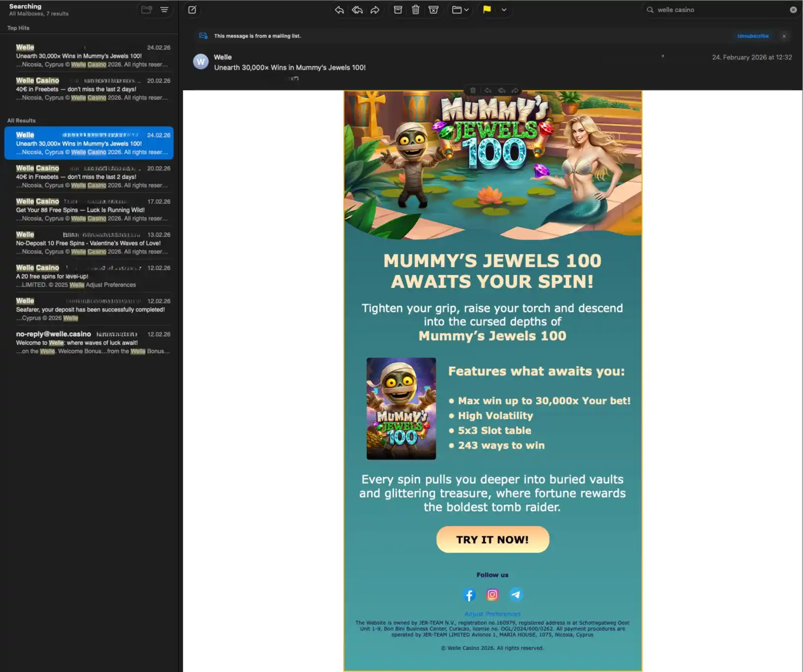Click the new mailbox folder icon
The image size is (803, 672).
(x=147, y=10)
